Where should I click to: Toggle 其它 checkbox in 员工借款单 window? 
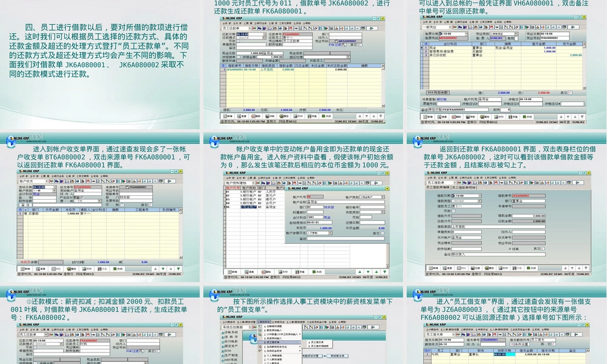542,249
